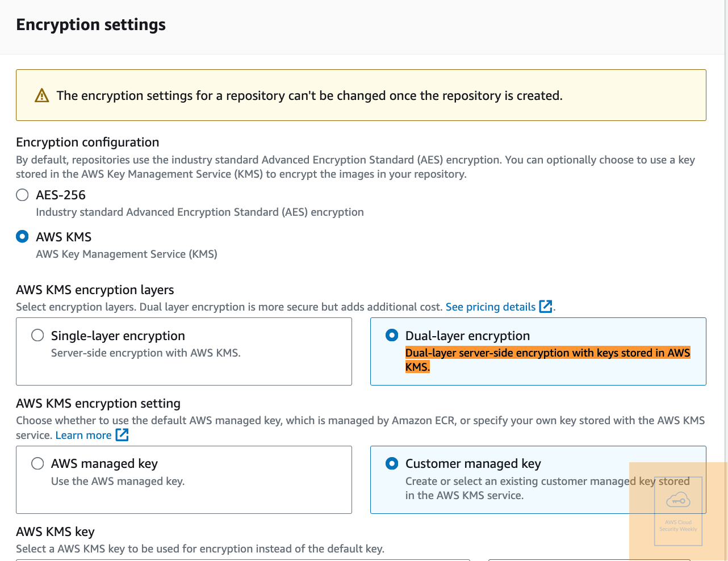Click the 'Industry standard Advanced Encryption Standard' description
Image resolution: width=728 pixels, height=561 pixels.
click(200, 212)
